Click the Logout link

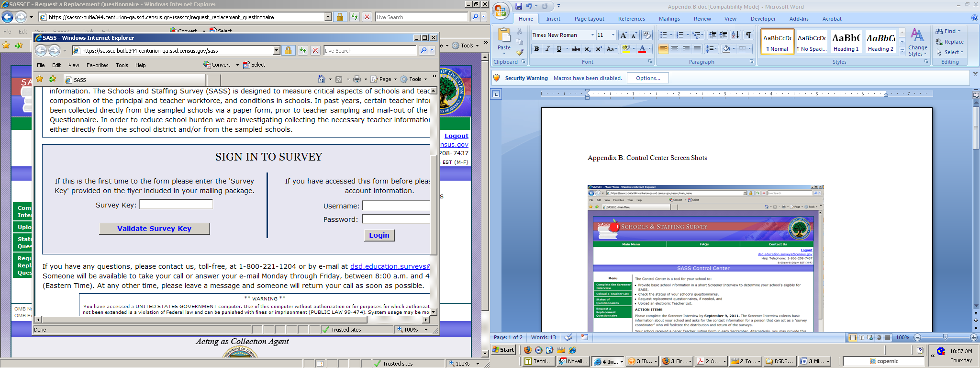click(x=456, y=136)
